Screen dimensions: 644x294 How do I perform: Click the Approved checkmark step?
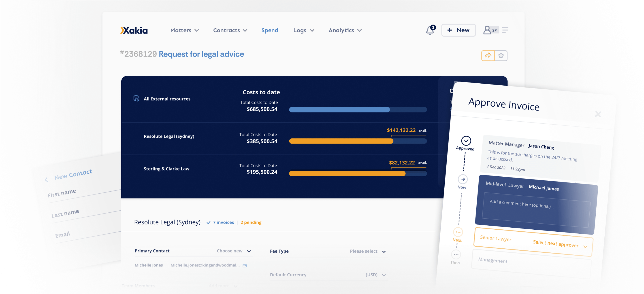466,141
